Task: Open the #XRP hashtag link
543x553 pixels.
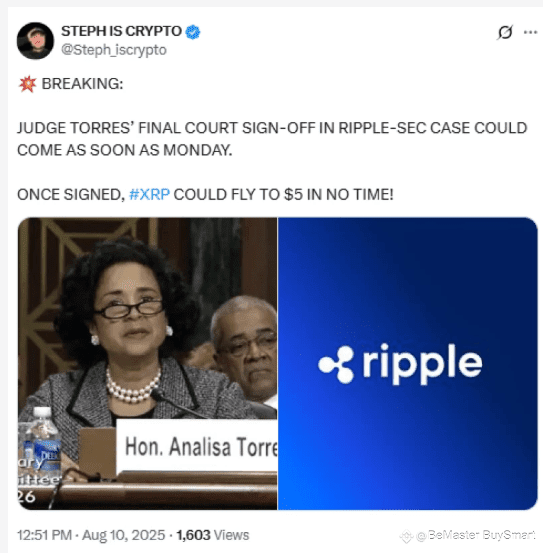Action: pyautogui.click(x=150, y=195)
